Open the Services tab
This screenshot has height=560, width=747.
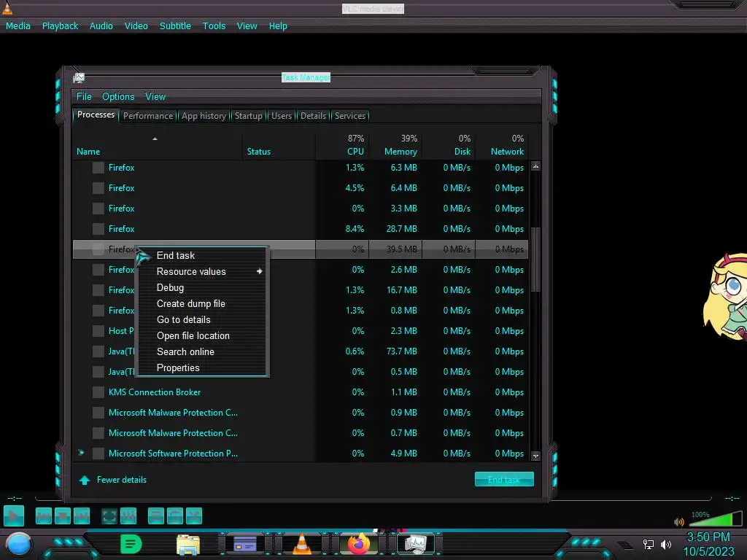[x=350, y=116]
